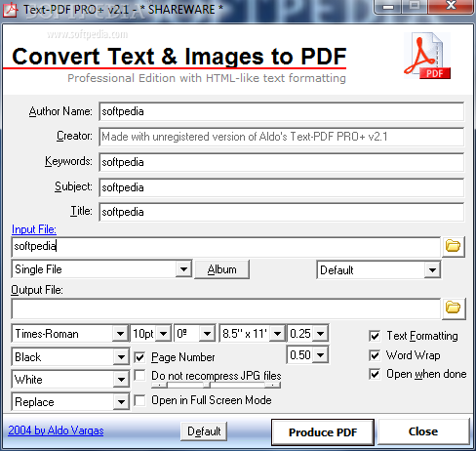476x451 pixels.
Task: Toggle the Page Number checkbox
Action: [x=139, y=357]
